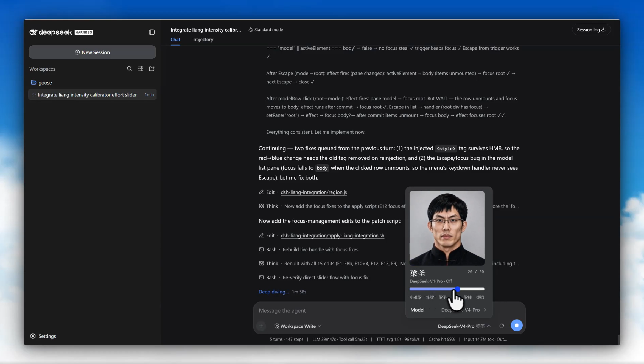Viewport: 644px width, 364px height.
Task: Collapse the sidebar with the panel icon
Action: [152, 32]
